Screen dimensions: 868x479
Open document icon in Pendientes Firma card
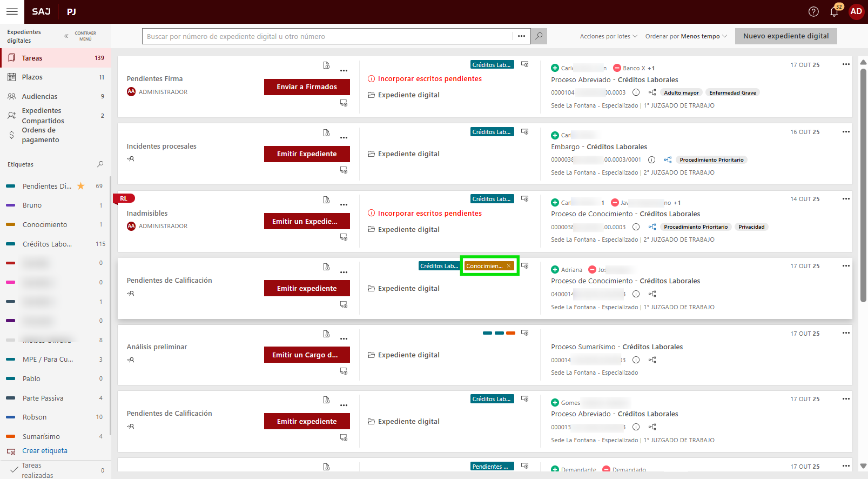tap(326, 65)
